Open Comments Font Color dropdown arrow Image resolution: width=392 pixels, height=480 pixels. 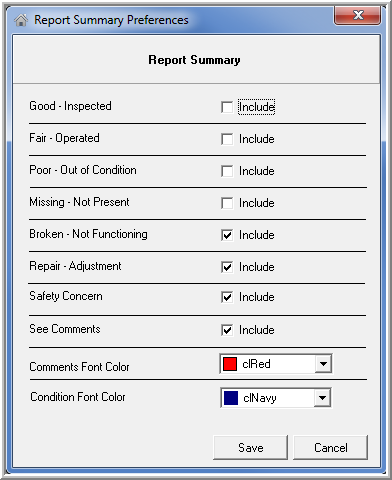(x=323, y=364)
